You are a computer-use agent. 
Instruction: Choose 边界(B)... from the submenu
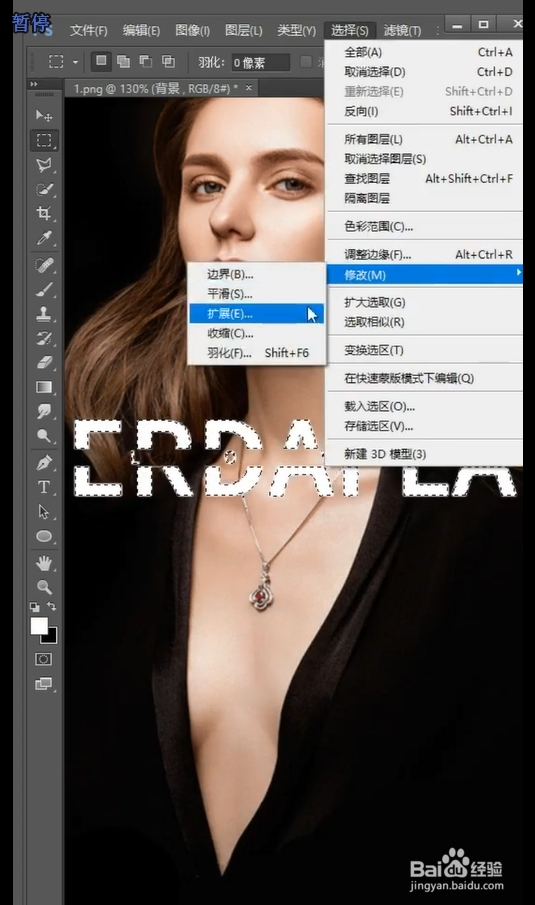coord(256,274)
